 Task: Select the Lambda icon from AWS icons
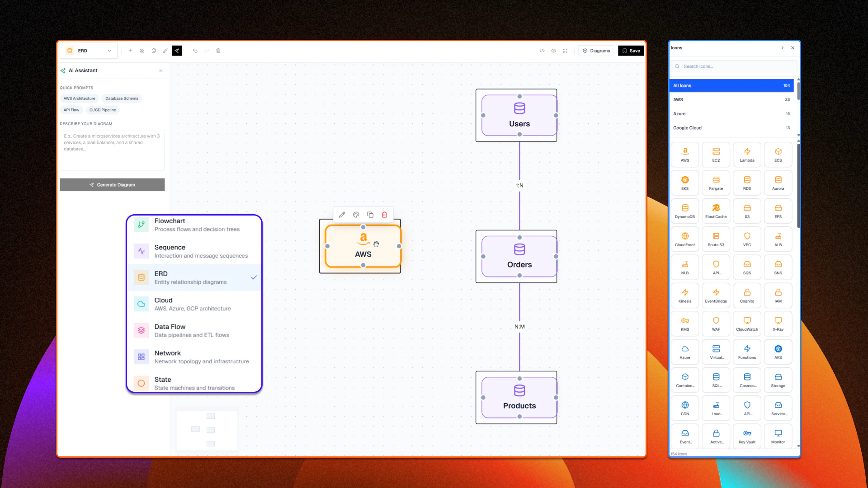click(x=747, y=154)
